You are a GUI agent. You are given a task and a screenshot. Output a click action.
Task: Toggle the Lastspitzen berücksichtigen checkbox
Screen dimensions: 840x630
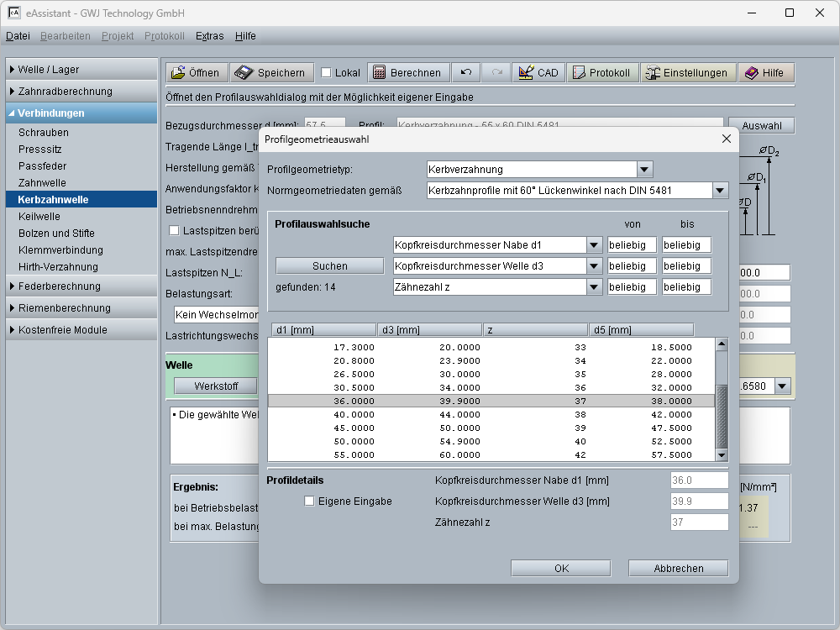tap(175, 230)
